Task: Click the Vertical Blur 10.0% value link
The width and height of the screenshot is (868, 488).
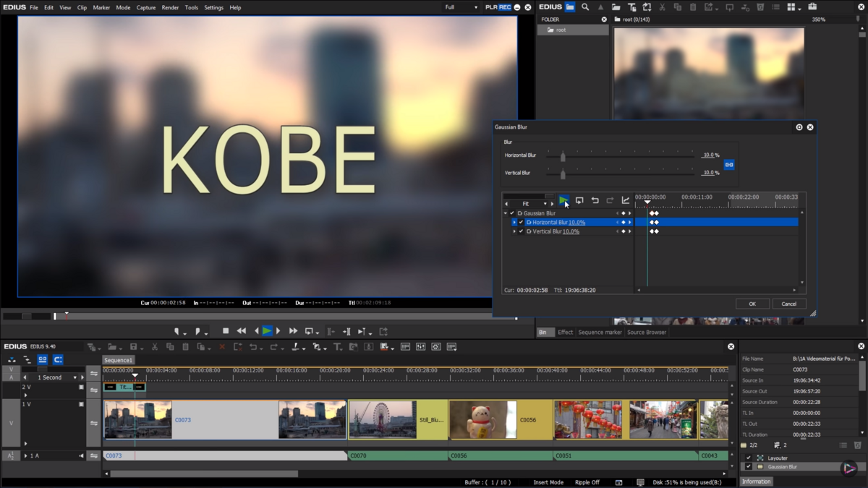Action: [571, 231]
